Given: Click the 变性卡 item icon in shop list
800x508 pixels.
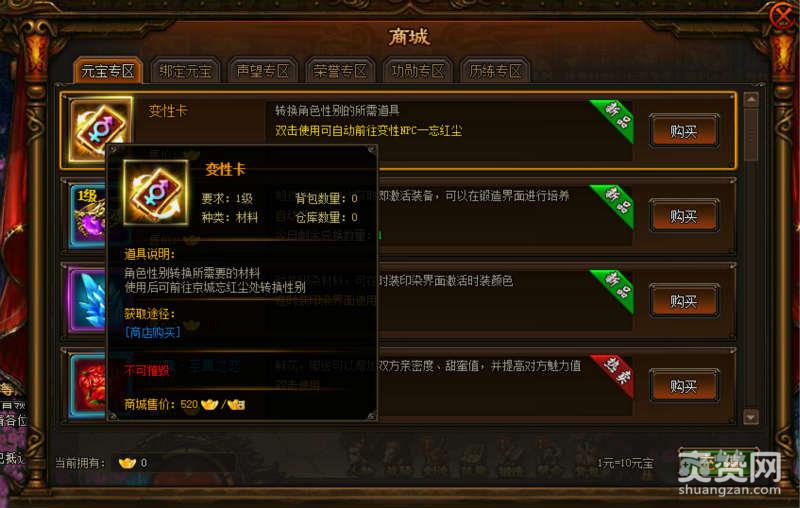Looking at the screenshot, I should tap(100, 129).
